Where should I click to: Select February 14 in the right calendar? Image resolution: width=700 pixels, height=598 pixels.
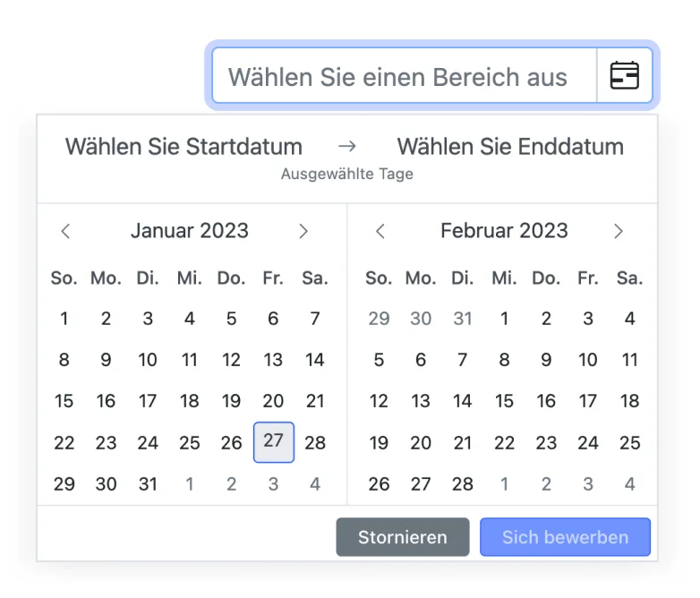click(x=463, y=401)
